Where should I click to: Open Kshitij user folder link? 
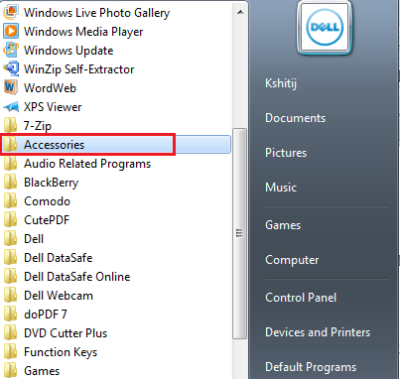click(x=281, y=83)
